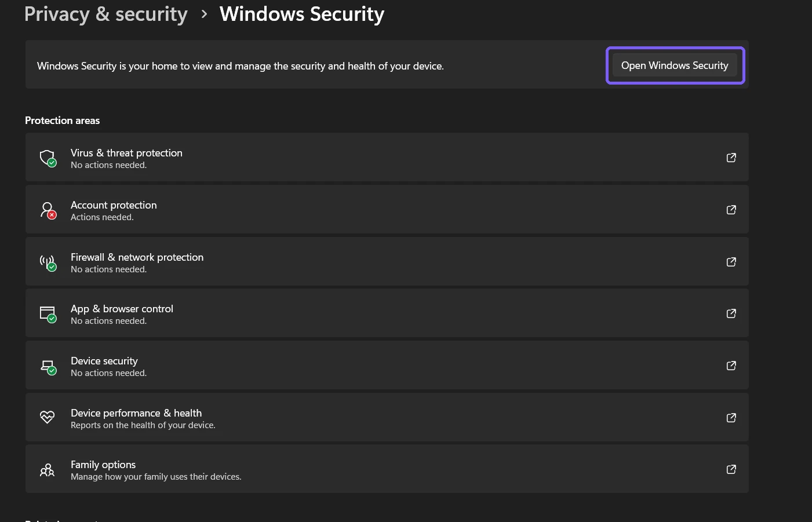Click the Account protection person icon
Viewport: 812px width, 522px height.
(48, 210)
